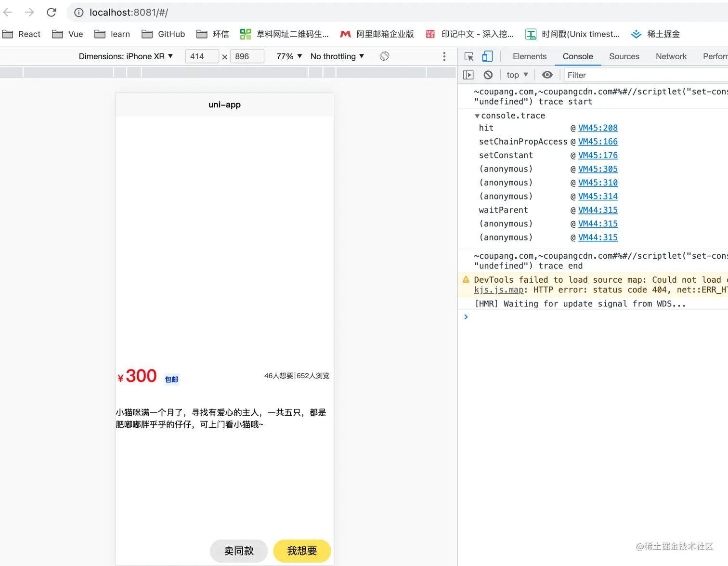
Task: Open the Network tab
Action: click(x=671, y=56)
